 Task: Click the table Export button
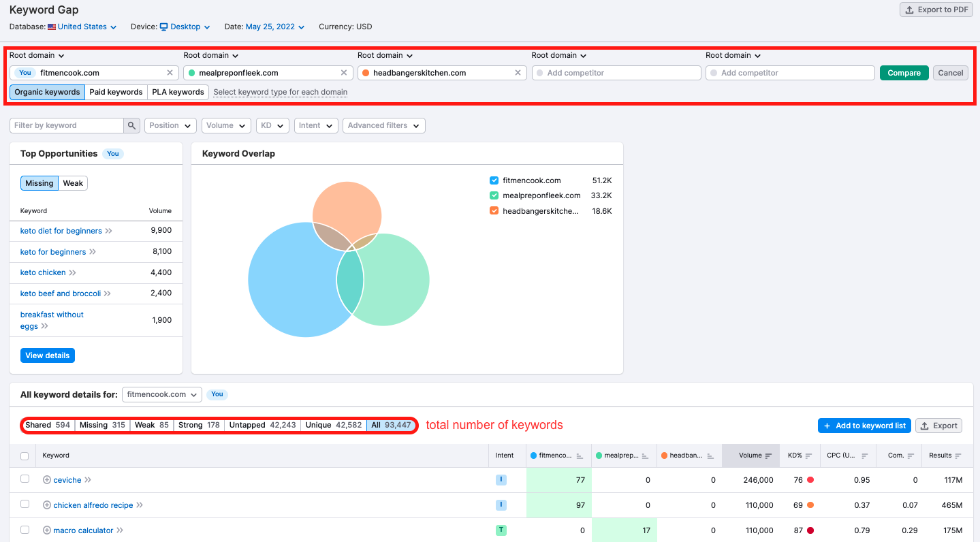(938, 426)
